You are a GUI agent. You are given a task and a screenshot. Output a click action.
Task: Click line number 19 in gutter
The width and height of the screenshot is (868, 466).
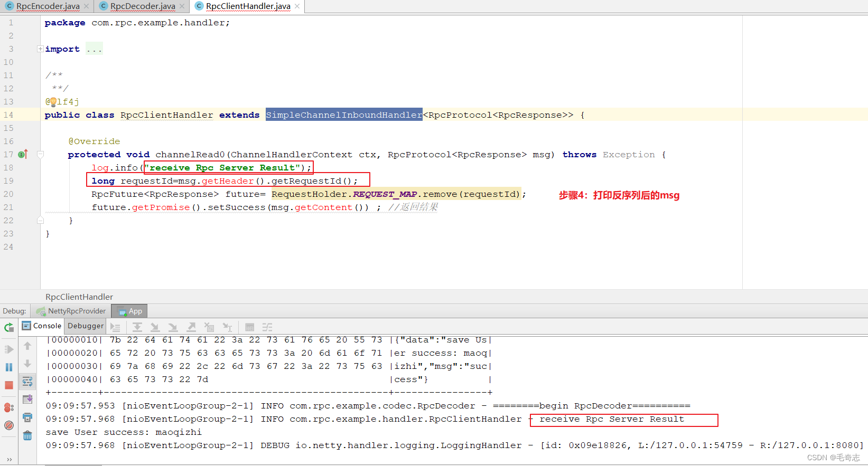pos(8,180)
